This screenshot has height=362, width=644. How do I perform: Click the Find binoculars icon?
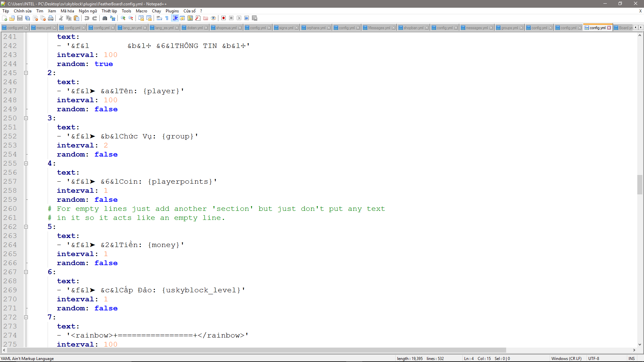pyautogui.click(x=105, y=18)
